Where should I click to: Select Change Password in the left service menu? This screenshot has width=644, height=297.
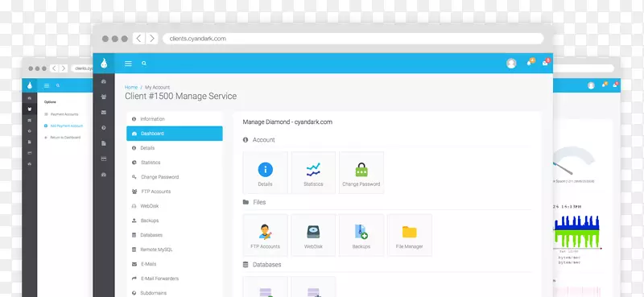175,177
